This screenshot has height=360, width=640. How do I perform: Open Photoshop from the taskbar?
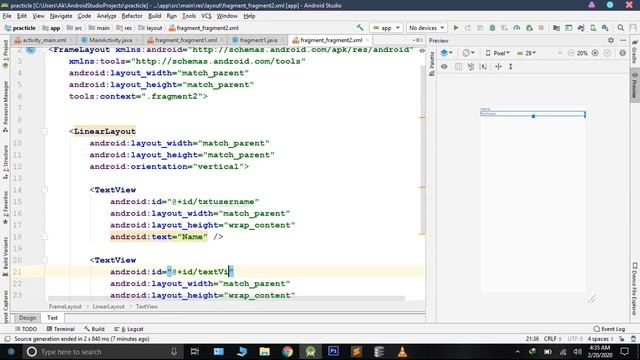click(333, 351)
